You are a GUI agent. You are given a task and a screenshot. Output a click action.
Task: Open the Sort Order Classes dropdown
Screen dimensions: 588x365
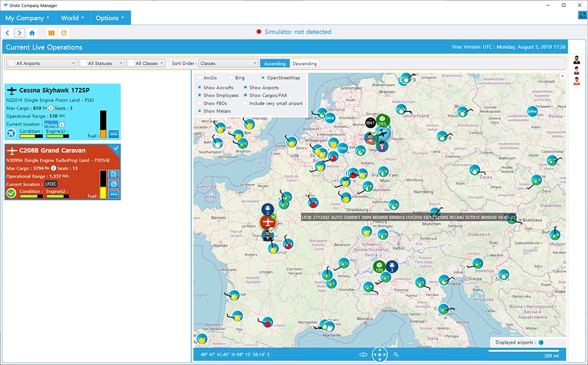[x=228, y=63]
